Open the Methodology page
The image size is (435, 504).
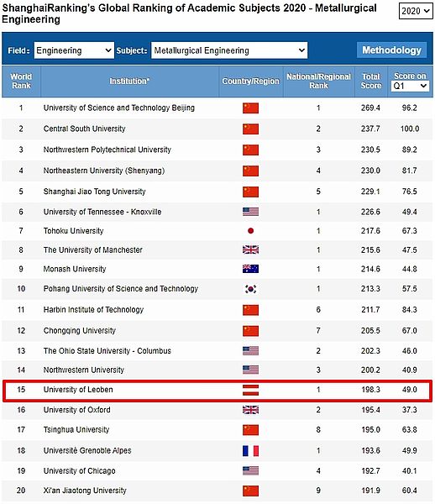click(x=391, y=50)
